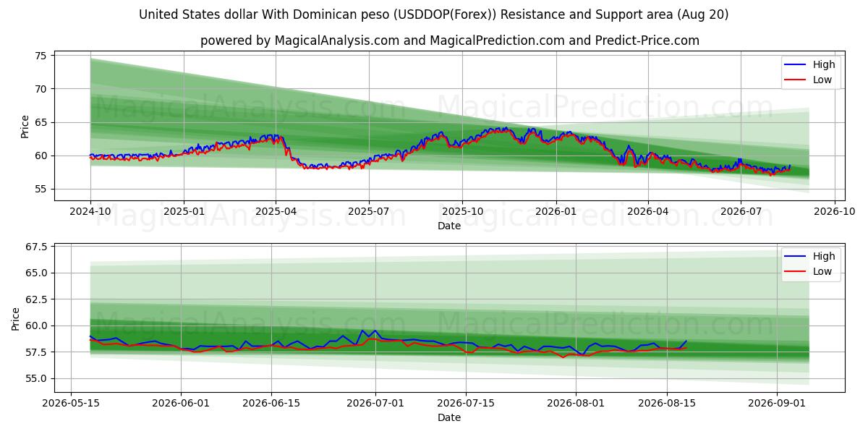The height and width of the screenshot is (434, 868).
Task: Click the '55.0' y-axis label in bottom chart
Action: coord(37,378)
